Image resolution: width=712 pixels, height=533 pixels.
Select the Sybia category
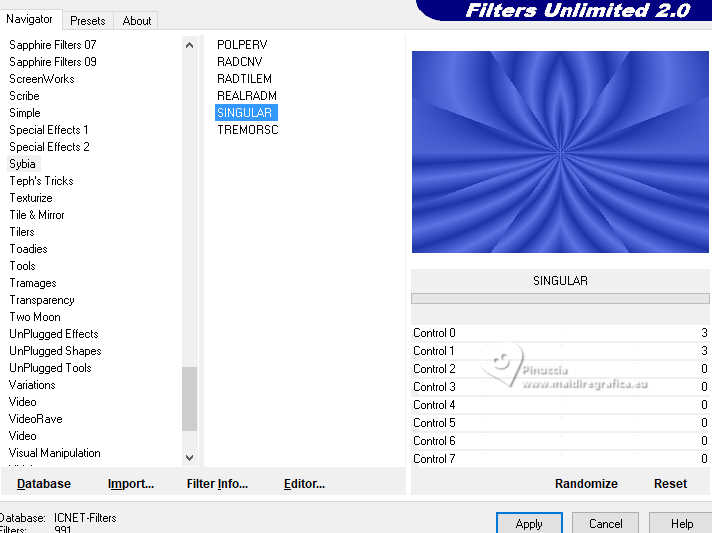click(22, 164)
